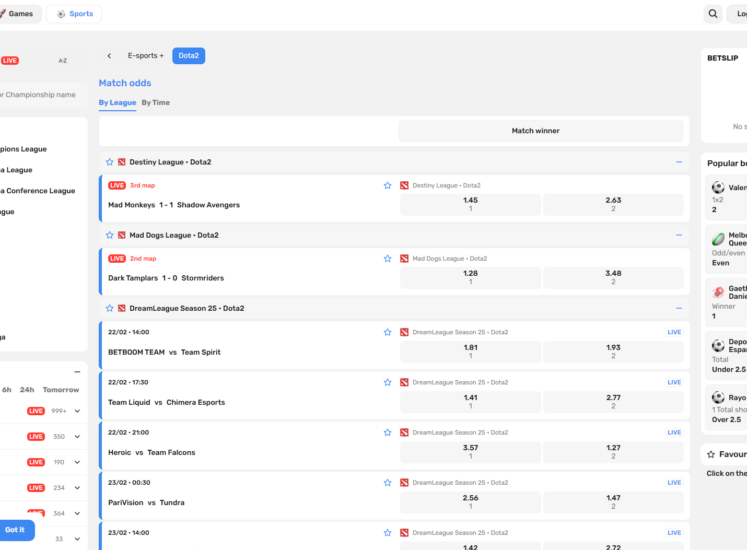Open the Sports section

pyautogui.click(x=74, y=14)
